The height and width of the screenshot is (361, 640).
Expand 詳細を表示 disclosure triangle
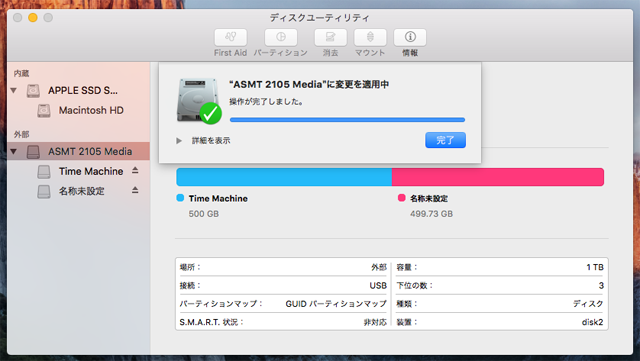point(179,141)
